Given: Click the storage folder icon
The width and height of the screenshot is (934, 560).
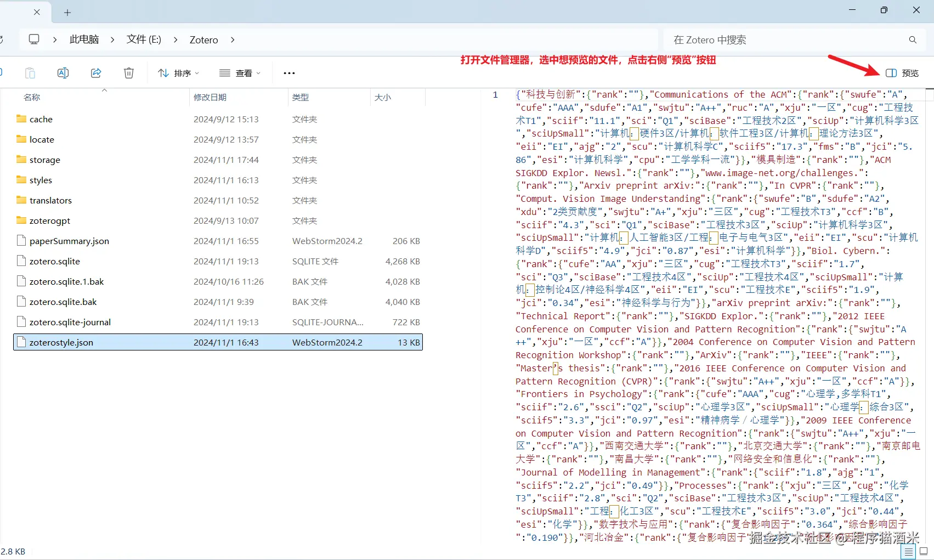Looking at the screenshot, I should (x=21, y=159).
